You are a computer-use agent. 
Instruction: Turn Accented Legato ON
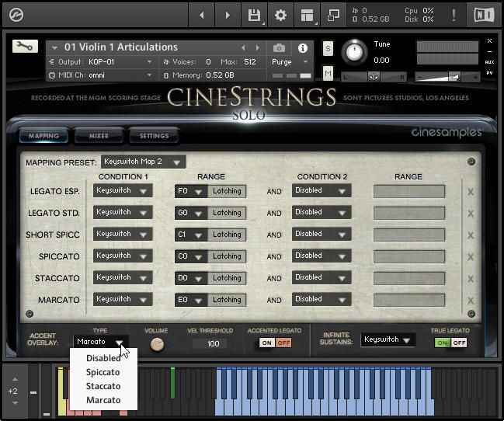pos(267,343)
